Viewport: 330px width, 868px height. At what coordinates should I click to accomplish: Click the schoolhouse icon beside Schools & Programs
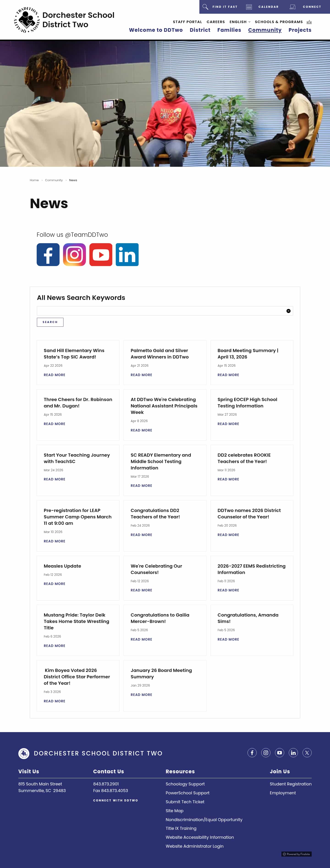point(309,22)
